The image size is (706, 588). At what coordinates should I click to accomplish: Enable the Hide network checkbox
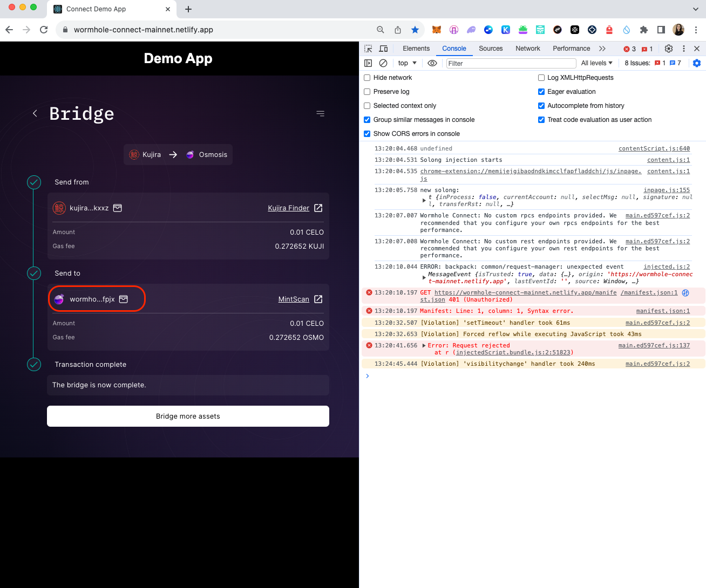367,77
